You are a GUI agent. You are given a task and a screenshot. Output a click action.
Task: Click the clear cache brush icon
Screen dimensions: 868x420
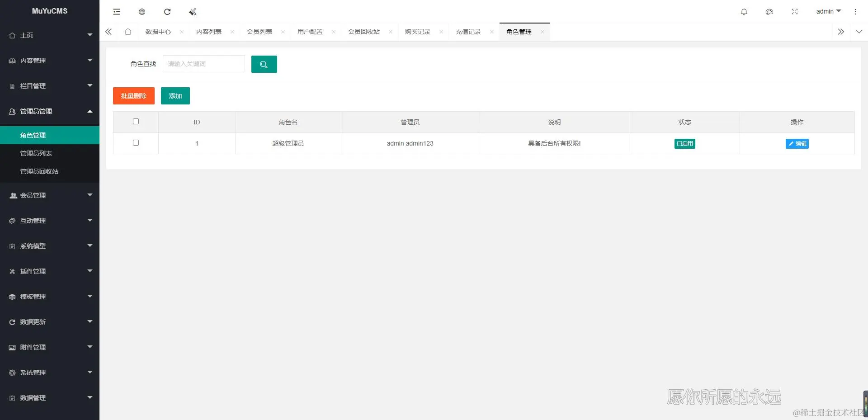[x=193, y=12]
